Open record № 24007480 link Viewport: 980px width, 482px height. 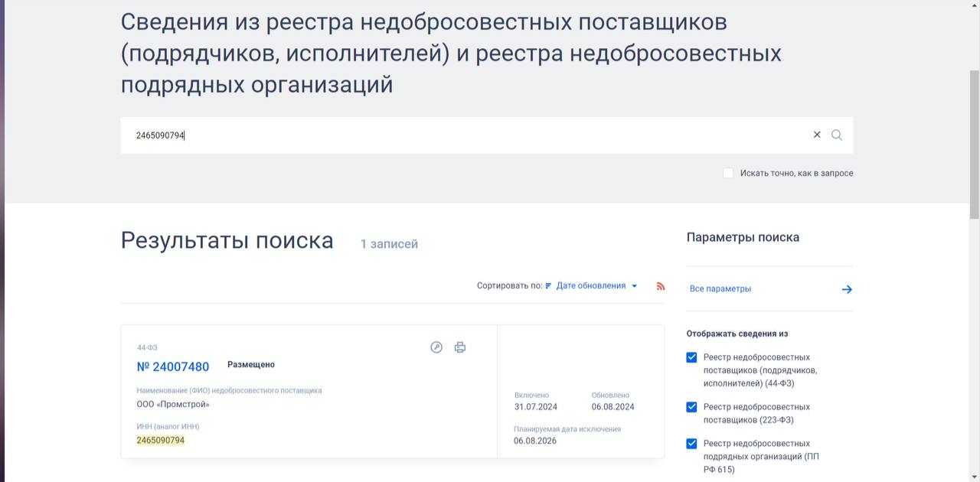(x=173, y=367)
